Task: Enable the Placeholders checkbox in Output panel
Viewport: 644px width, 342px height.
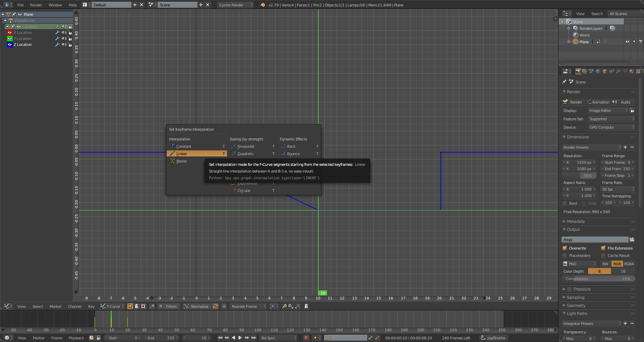Action: tap(565, 255)
